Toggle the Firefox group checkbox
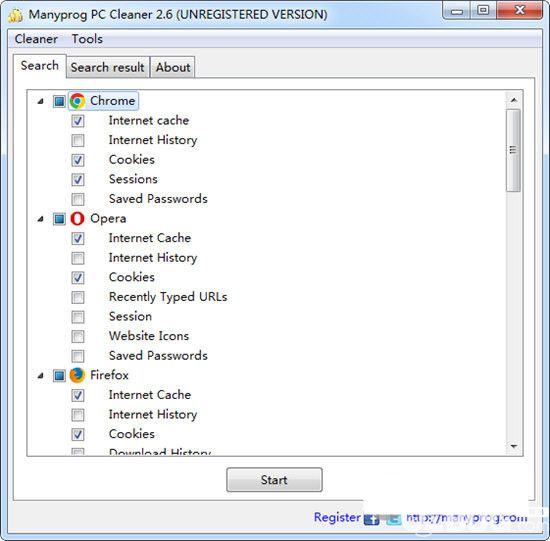Image resolution: width=550 pixels, height=541 pixels. coord(59,375)
